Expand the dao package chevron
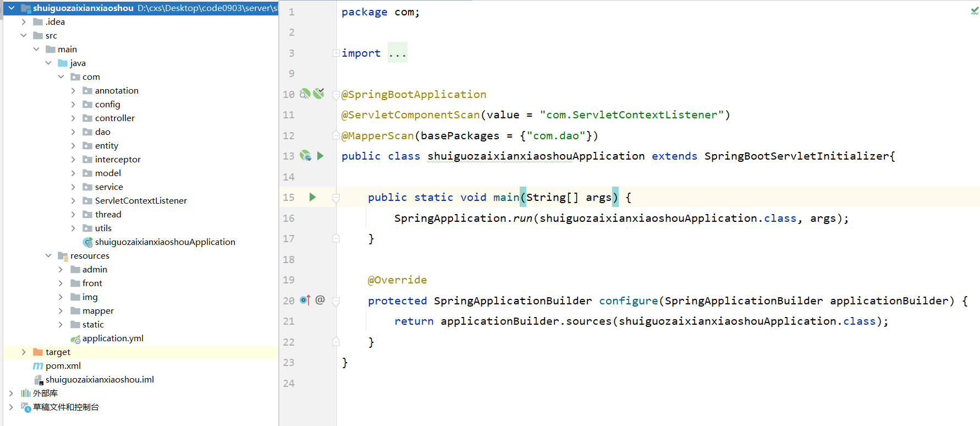The width and height of the screenshot is (980, 426). click(73, 132)
